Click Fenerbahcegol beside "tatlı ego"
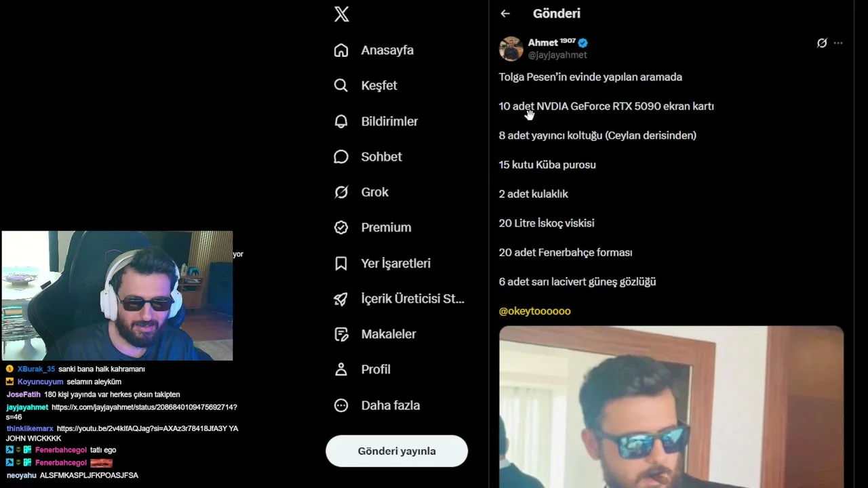868x488 pixels. click(61, 450)
